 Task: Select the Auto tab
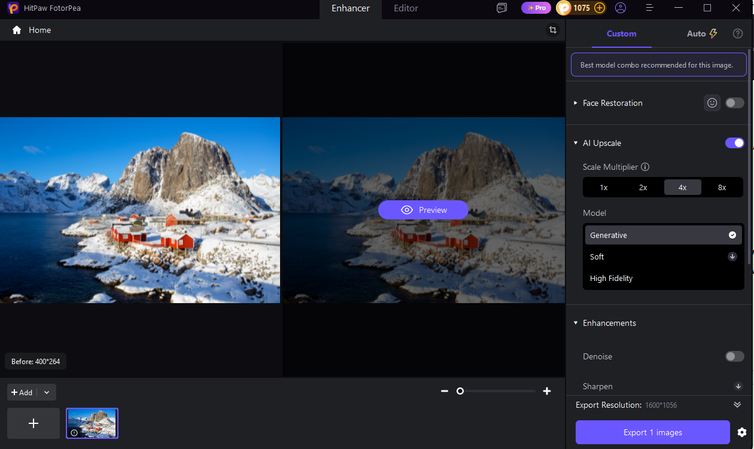702,34
